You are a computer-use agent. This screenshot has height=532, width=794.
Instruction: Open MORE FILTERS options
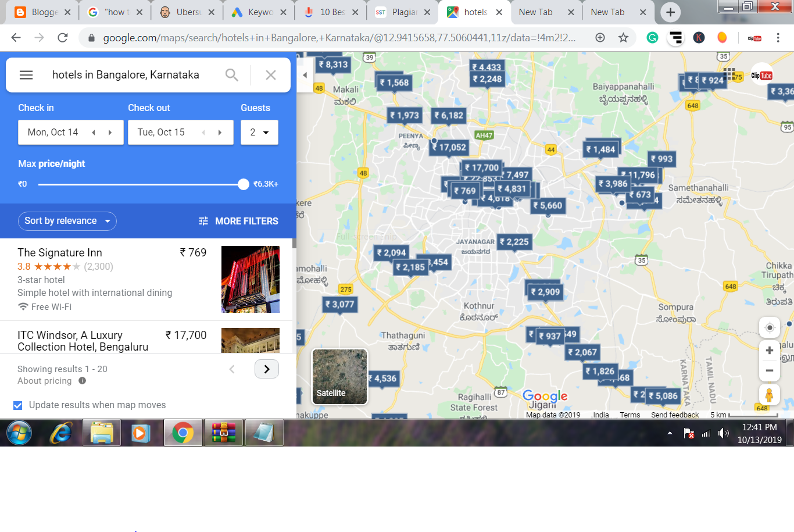pyautogui.click(x=238, y=221)
